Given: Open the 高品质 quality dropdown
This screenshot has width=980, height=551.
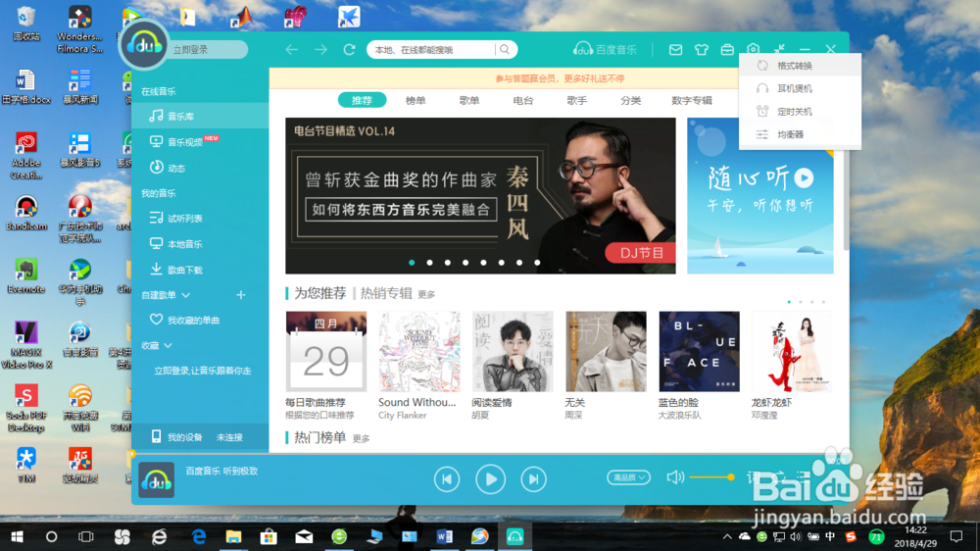Looking at the screenshot, I should 628,477.
